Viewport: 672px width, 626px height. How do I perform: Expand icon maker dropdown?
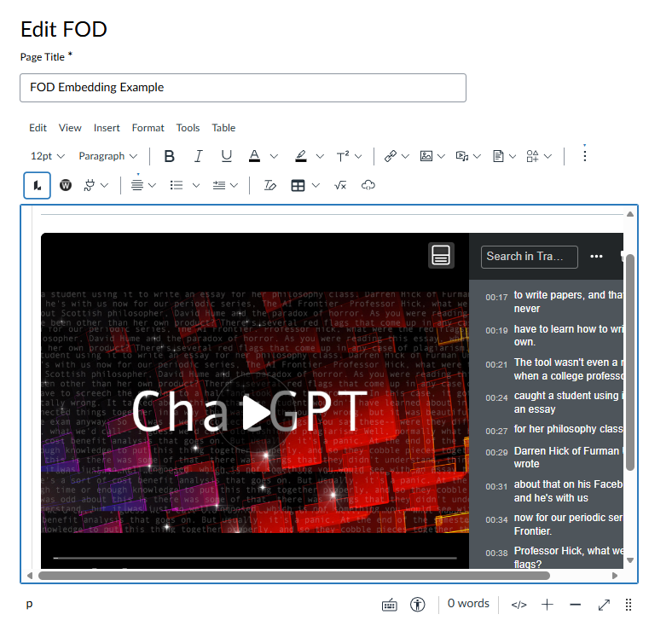click(548, 156)
